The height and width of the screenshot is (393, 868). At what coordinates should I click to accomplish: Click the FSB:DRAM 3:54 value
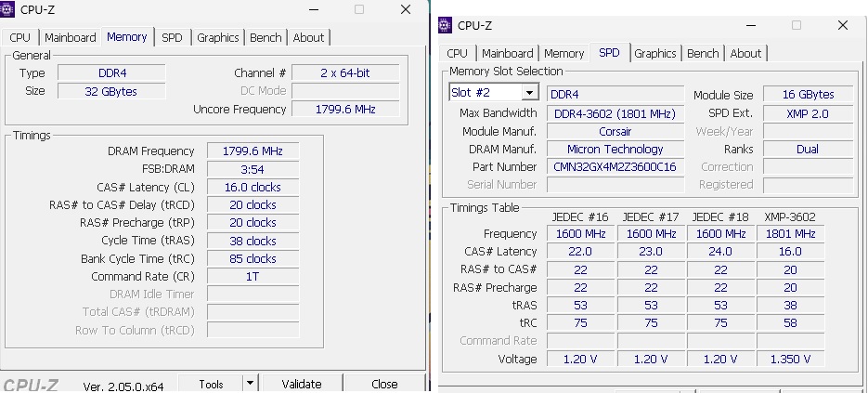pyautogui.click(x=253, y=168)
